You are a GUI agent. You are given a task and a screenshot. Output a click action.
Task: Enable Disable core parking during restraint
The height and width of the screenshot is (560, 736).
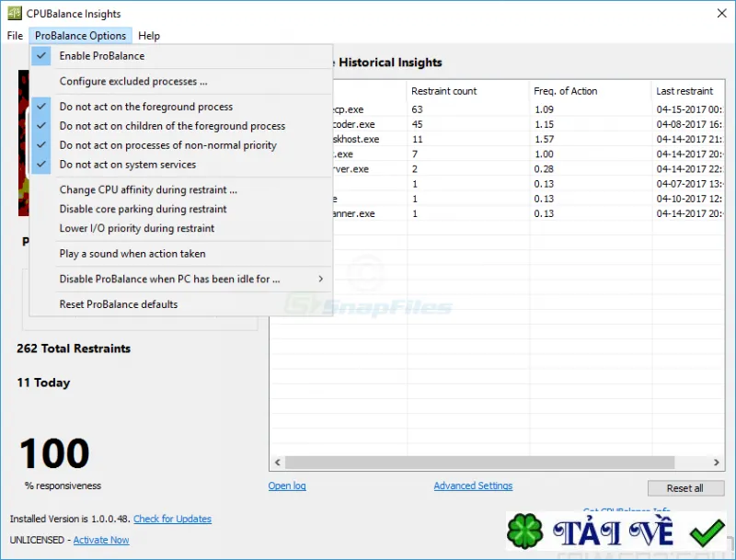click(x=180, y=209)
